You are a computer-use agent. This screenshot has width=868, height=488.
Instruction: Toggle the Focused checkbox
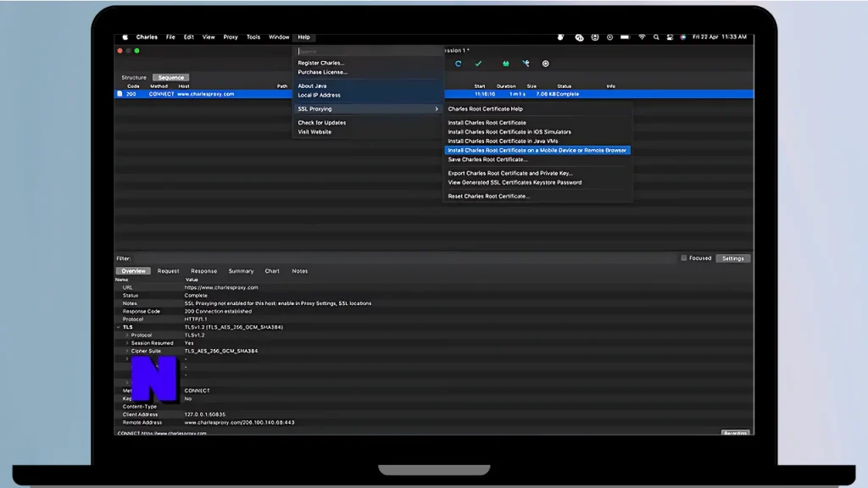[x=684, y=258]
